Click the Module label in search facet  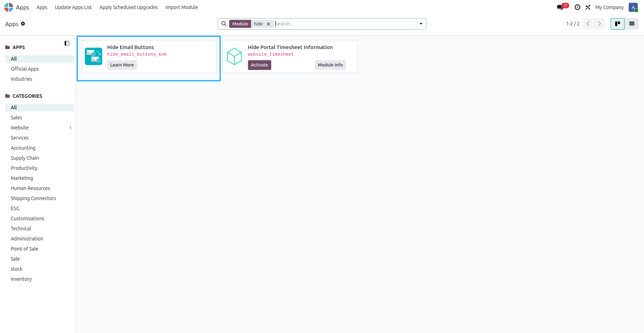click(240, 24)
